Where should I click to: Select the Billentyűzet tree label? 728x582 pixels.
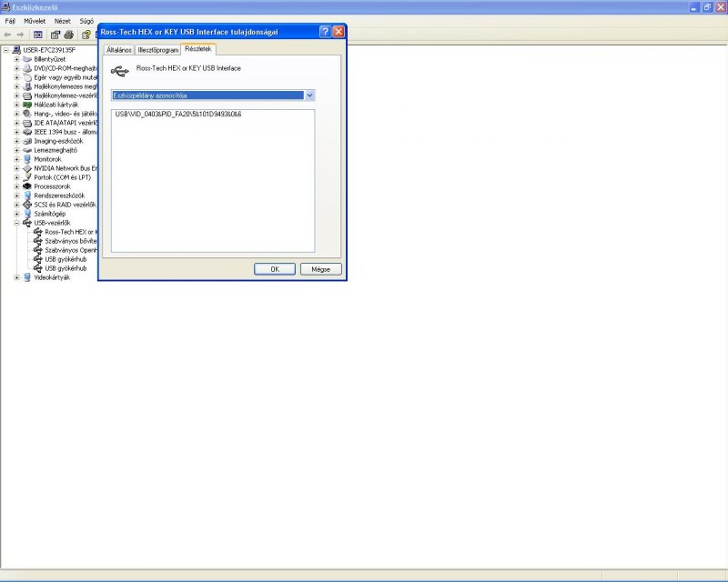50,59
